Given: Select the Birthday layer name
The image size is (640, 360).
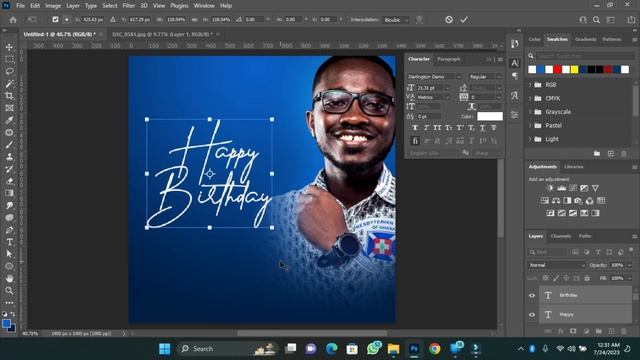Looking at the screenshot, I should tap(568, 295).
